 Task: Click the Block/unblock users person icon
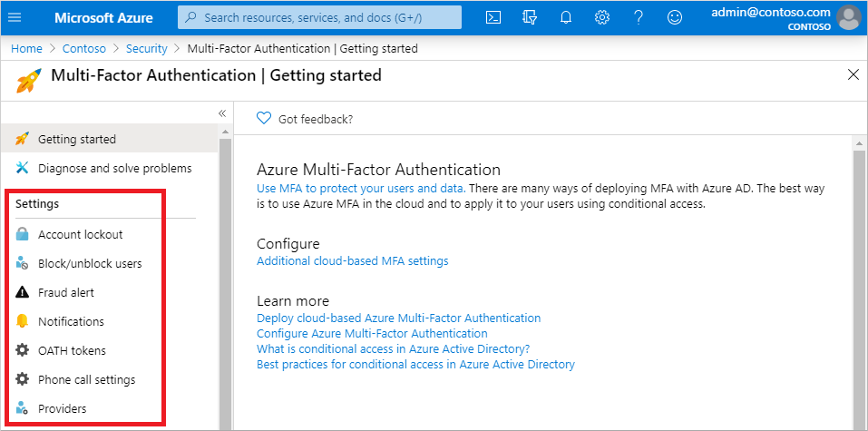point(22,263)
